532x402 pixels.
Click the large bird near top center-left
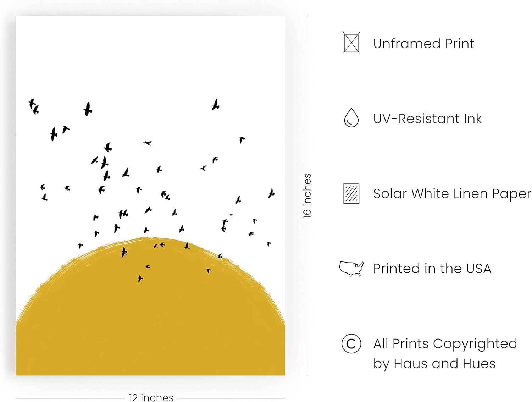coord(88,109)
